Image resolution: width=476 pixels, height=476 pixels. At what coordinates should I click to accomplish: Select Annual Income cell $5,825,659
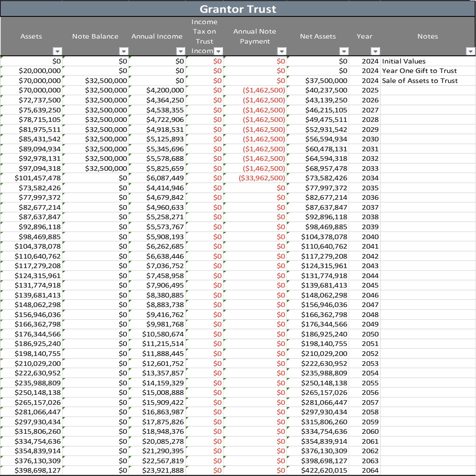coord(157,168)
